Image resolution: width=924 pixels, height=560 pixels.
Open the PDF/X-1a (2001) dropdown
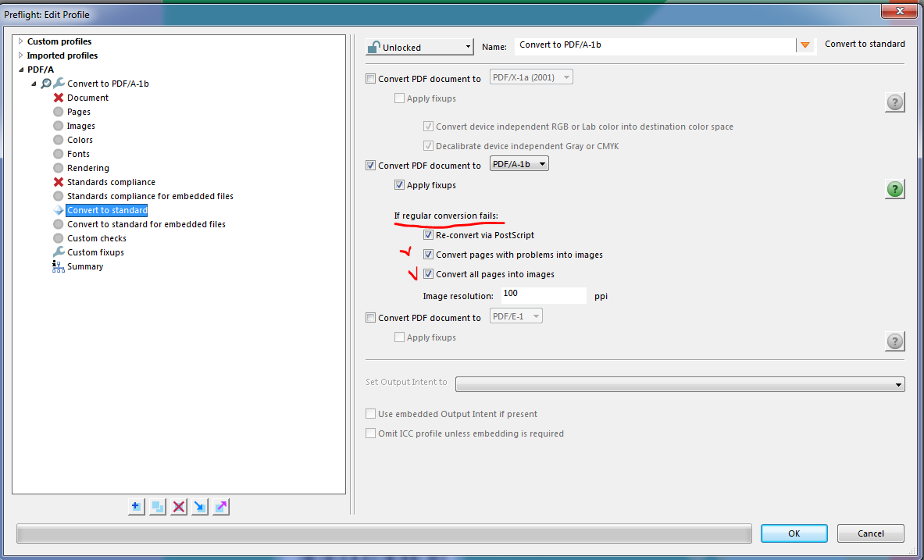click(x=532, y=77)
